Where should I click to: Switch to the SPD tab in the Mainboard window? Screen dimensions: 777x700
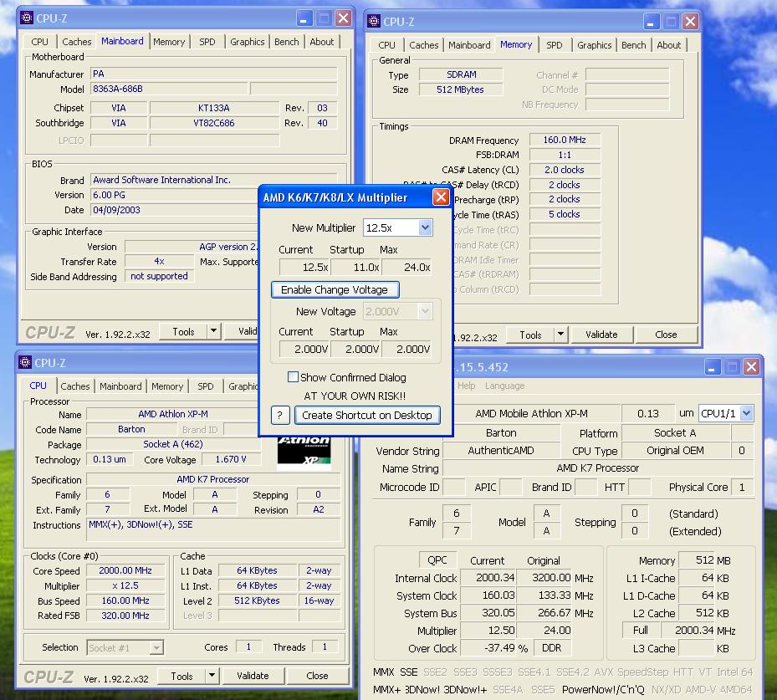coord(207,42)
